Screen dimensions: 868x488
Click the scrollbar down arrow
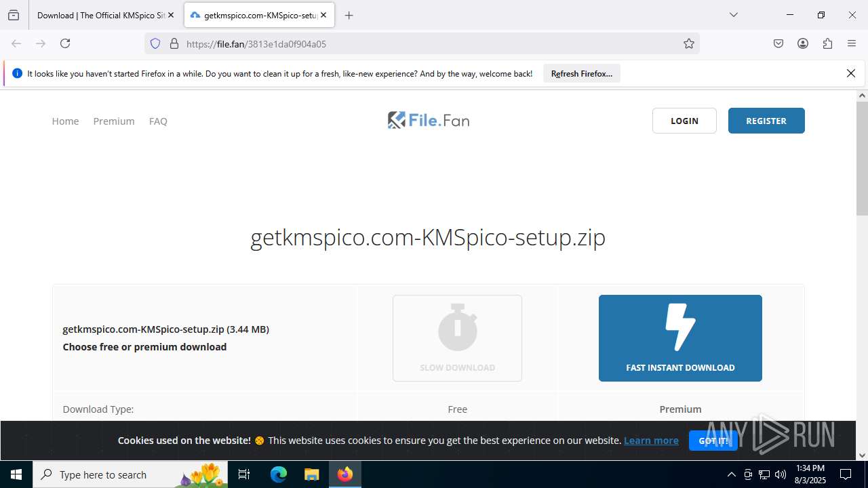(x=862, y=455)
